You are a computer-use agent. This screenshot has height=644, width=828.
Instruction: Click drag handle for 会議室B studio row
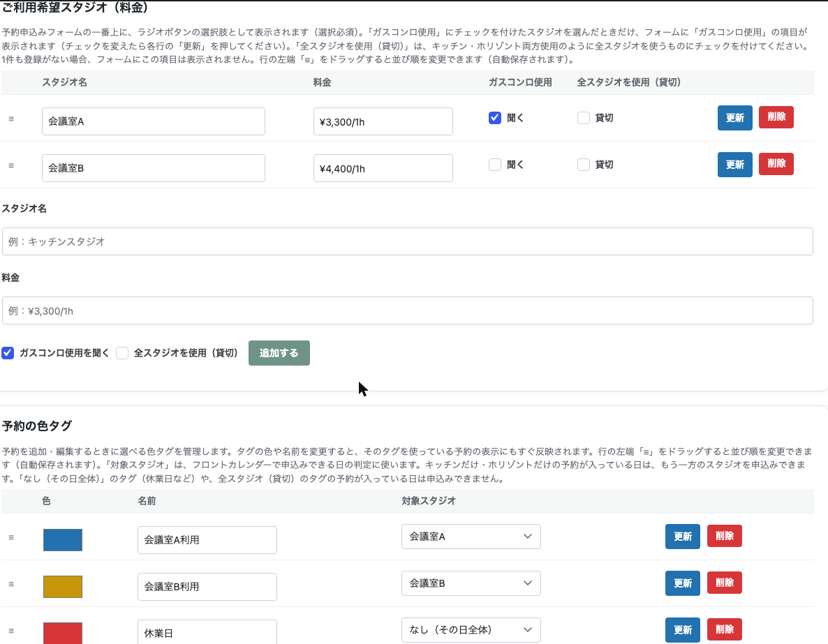(11, 166)
